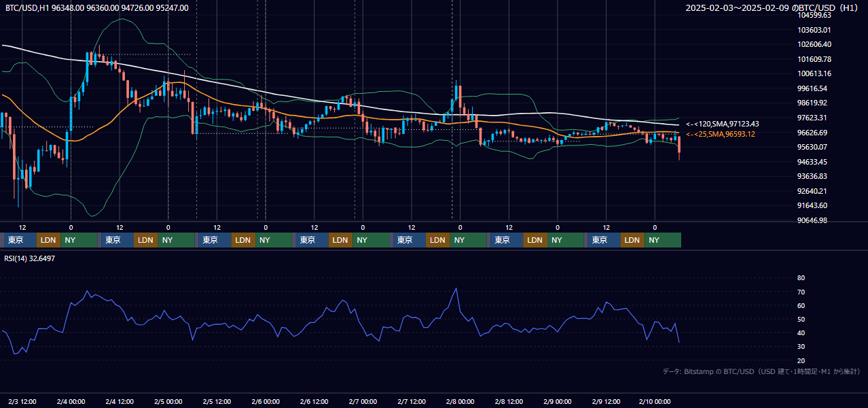
Task: Select the 2/10 00:00 time axis label
Action: coord(655,402)
